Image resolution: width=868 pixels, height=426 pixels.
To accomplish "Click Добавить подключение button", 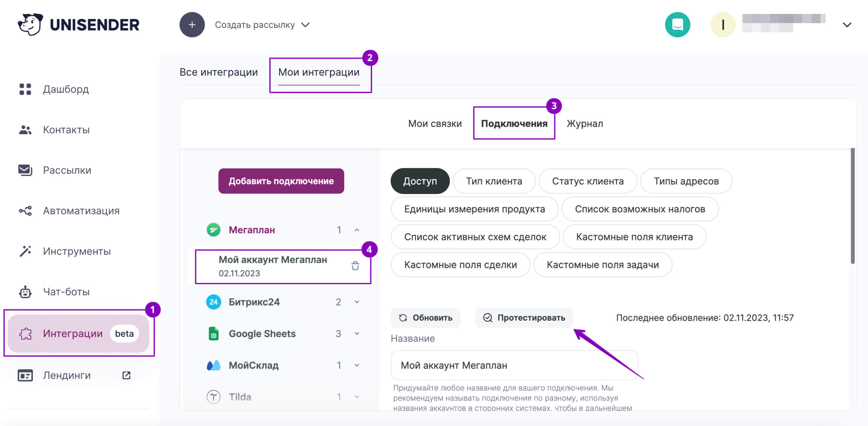I will tap(281, 181).
